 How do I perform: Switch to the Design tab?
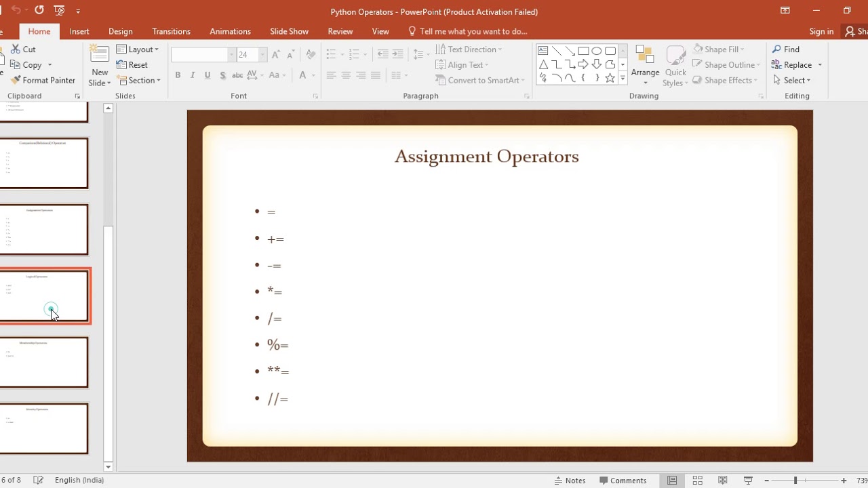tap(121, 31)
